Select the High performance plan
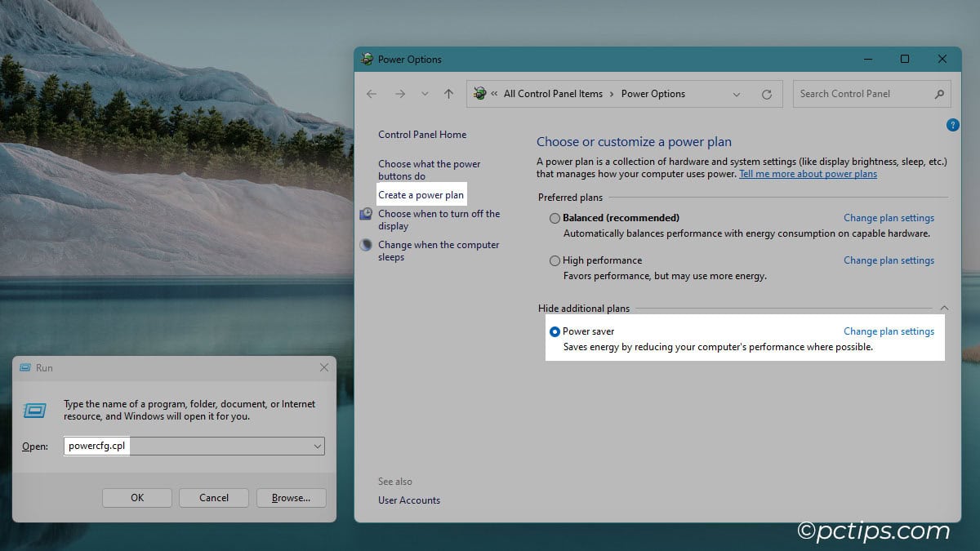 [x=555, y=260]
